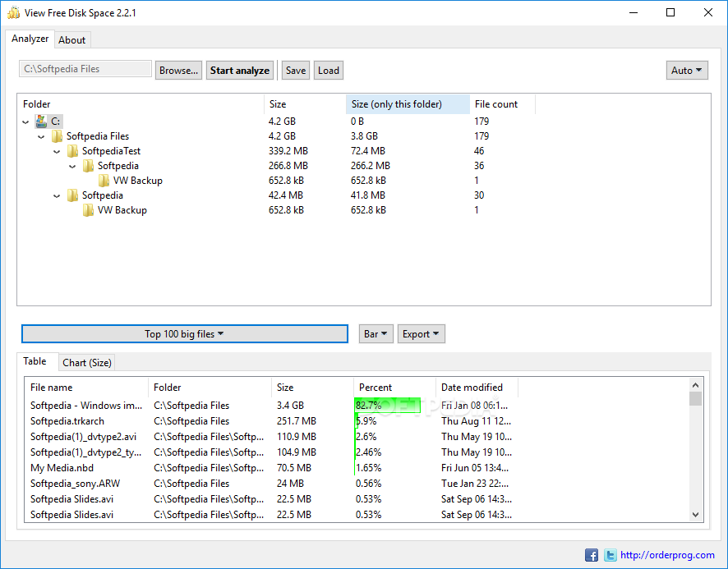Click the Save button
Screen dimensions: 728x569
coord(296,71)
